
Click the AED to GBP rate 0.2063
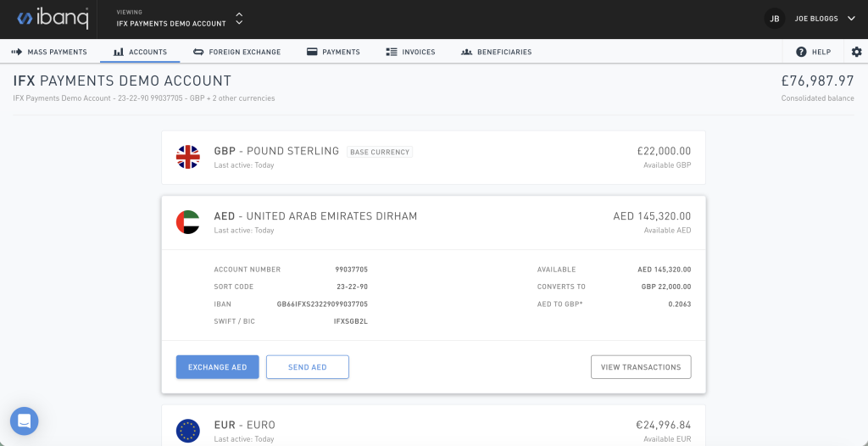tap(679, 304)
